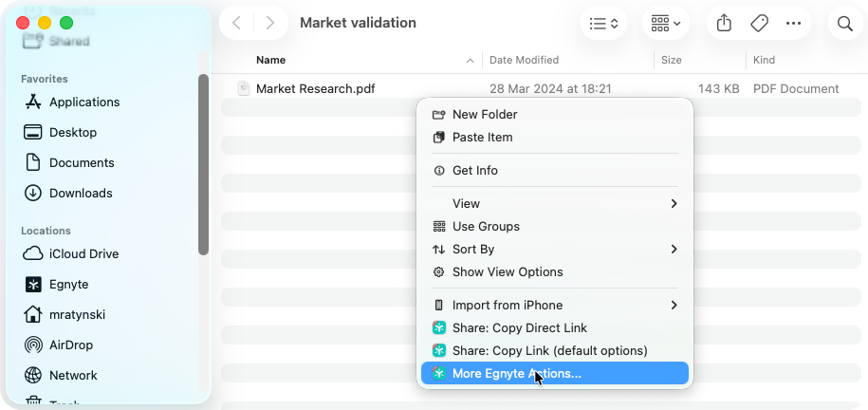
Task: Select Use Groups in context menu
Action: coord(555,227)
